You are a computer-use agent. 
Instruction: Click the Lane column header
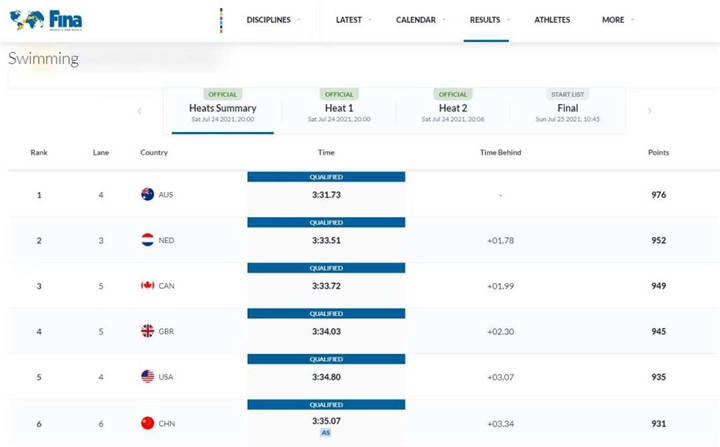click(101, 153)
